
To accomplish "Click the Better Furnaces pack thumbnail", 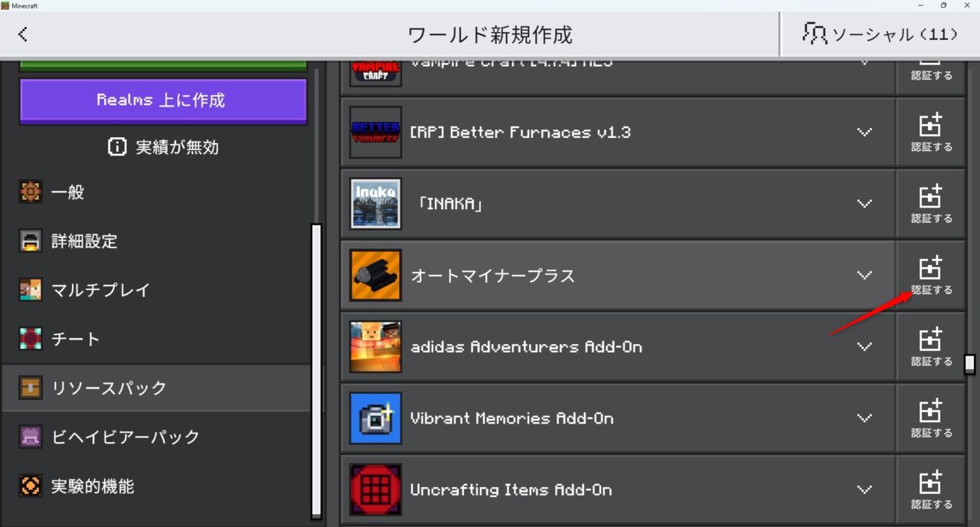I will [x=375, y=133].
